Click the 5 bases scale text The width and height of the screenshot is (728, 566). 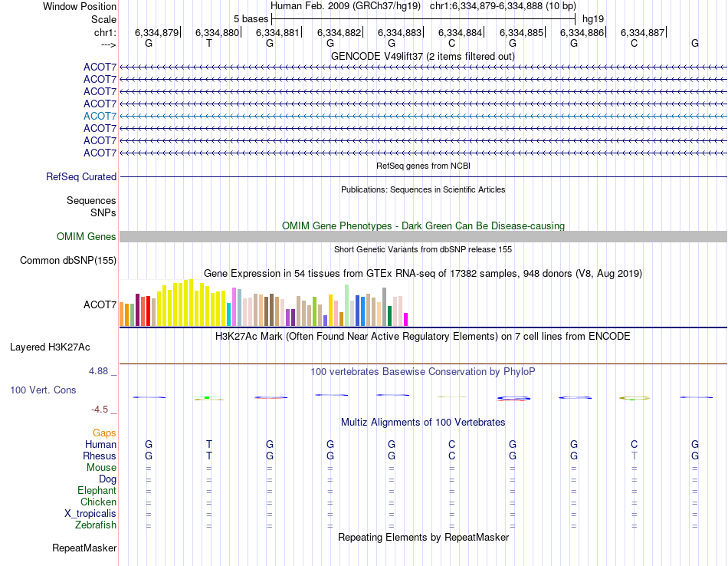pyautogui.click(x=251, y=19)
